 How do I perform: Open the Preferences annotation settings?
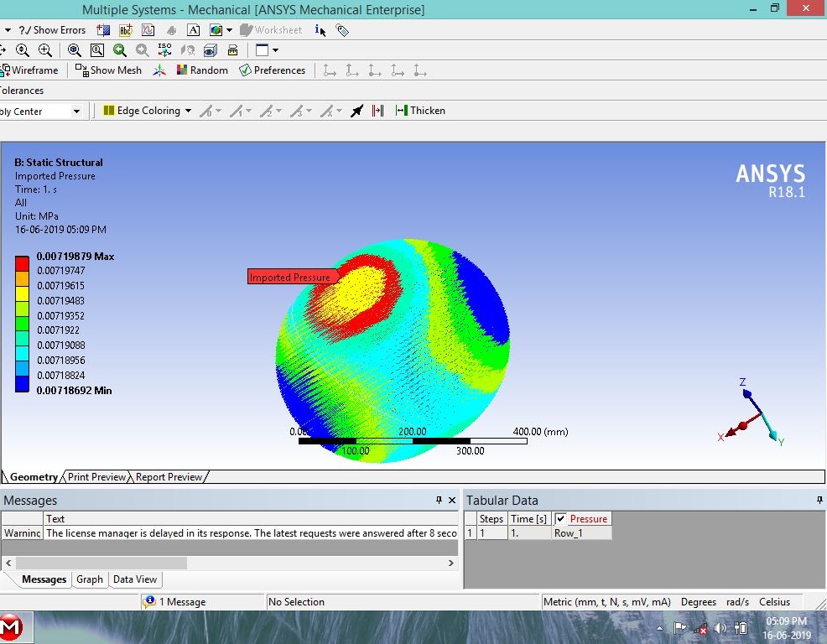click(x=273, y=70)
